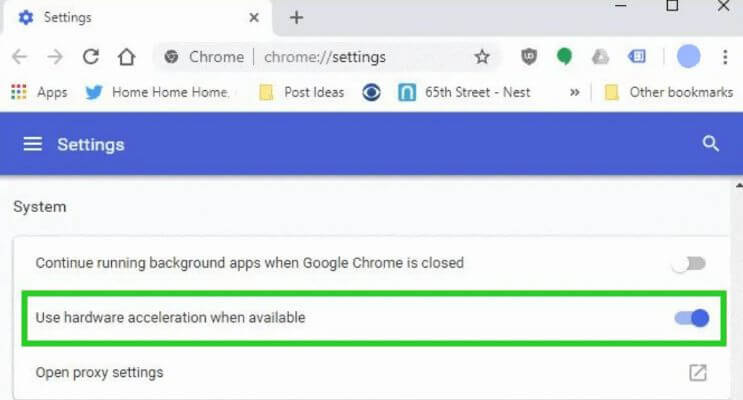
Task: Bookmark this page with the star icon
Action: pos(482,57)
